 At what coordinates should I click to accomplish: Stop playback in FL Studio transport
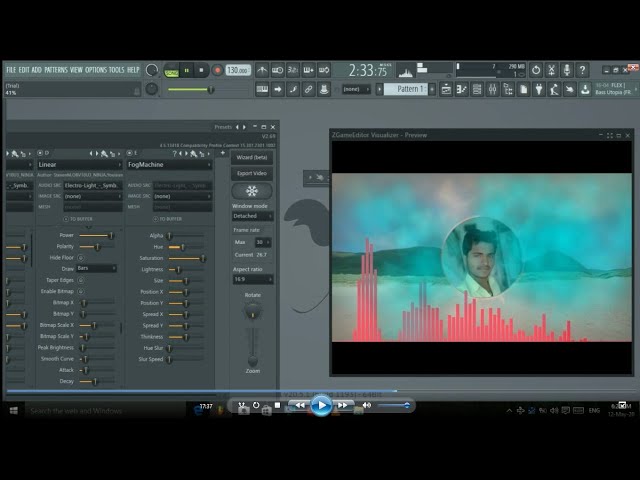coord(201,70)
